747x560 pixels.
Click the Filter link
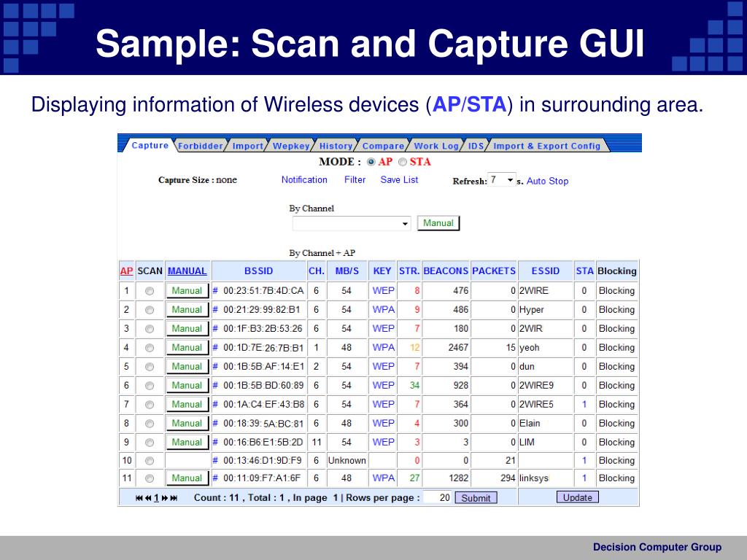355,179
